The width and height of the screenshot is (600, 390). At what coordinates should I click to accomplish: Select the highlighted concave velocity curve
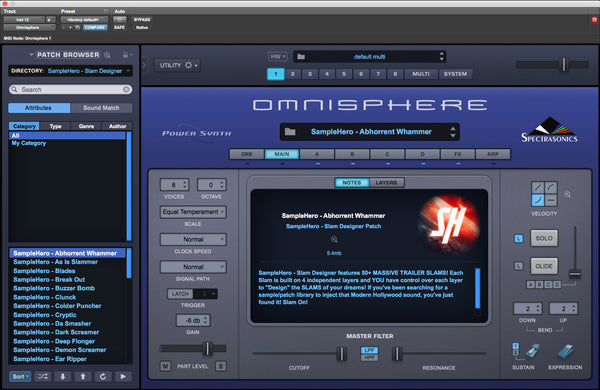538,200
